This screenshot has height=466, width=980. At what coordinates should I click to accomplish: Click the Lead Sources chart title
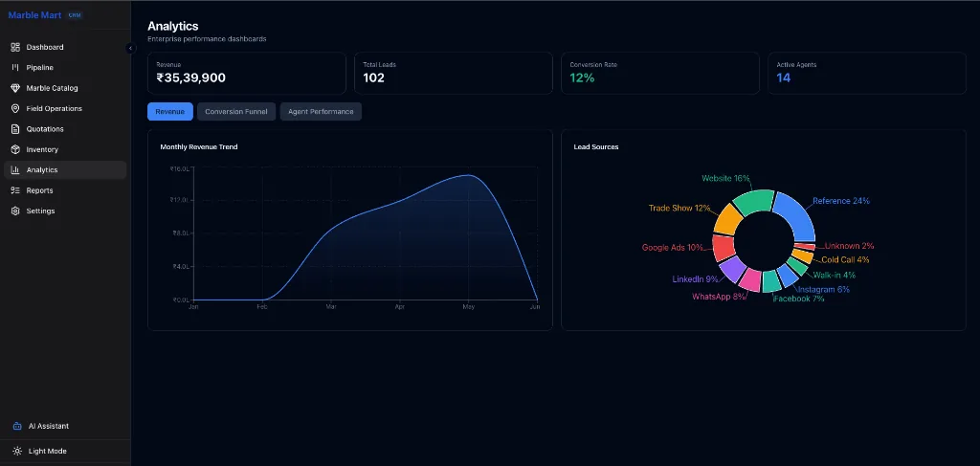(596, 147)
